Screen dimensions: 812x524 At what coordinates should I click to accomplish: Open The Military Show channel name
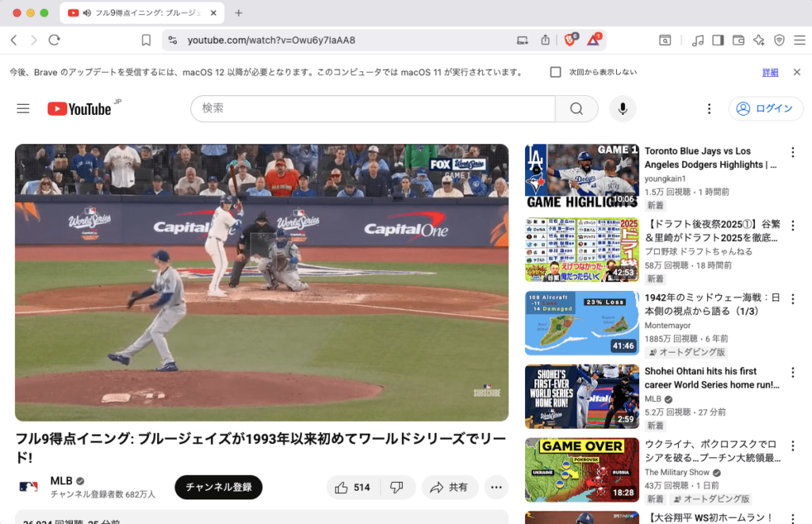click(677, 472)
